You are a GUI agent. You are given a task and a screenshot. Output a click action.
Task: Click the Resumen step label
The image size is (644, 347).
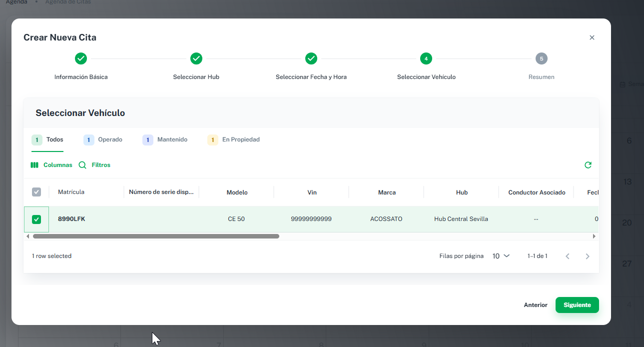(x=541, y=77)
